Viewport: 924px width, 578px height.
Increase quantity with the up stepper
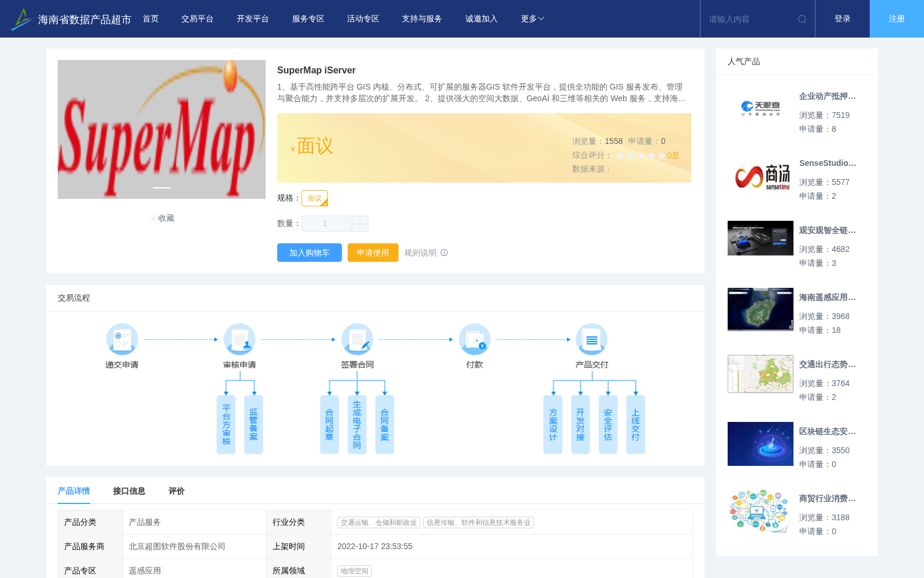pyautogui.click(x=360, y=220)
